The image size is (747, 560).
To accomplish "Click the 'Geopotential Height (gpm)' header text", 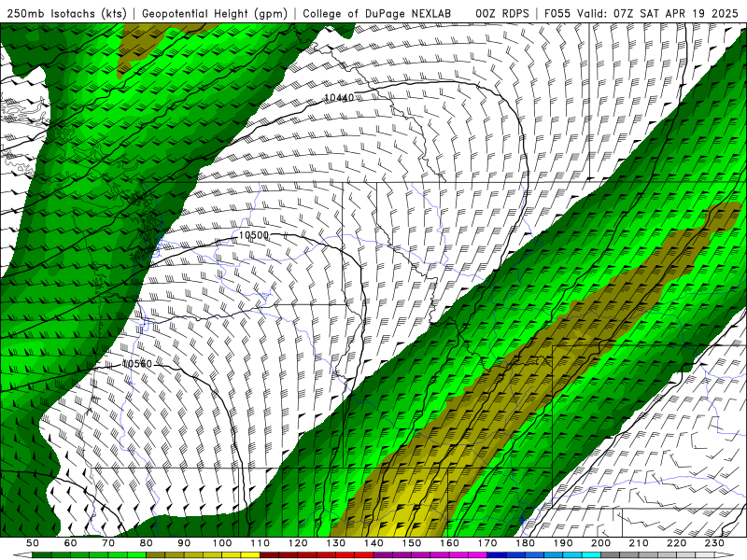I will pos(215,14).
